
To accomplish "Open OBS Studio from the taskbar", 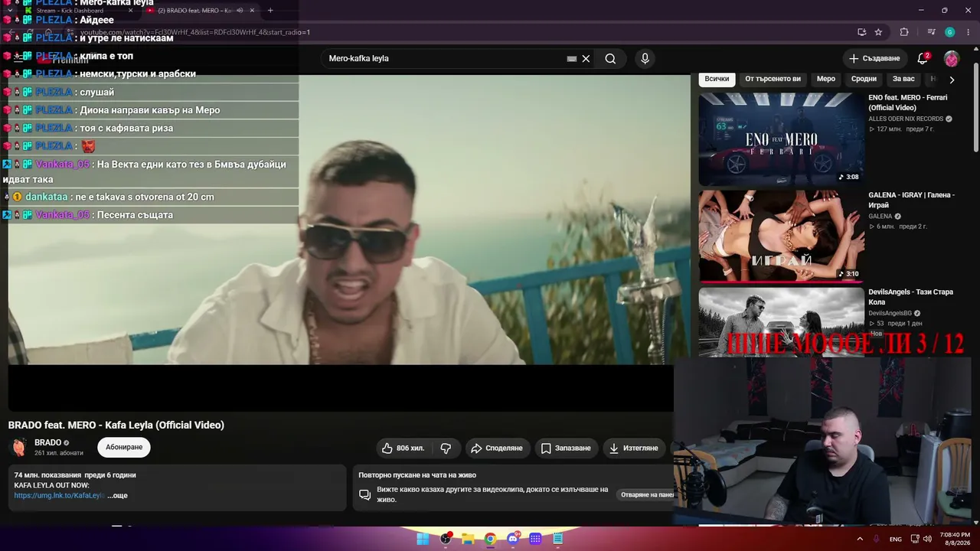I will 446,539.
